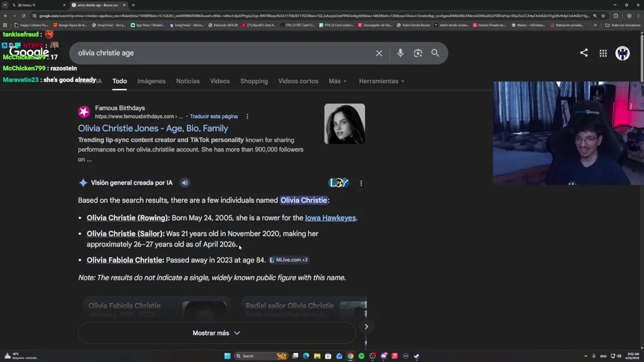Open Chrome tab search dropdown arrow
The width and height of the screenshot is (644, 362).
coord(6,5)
